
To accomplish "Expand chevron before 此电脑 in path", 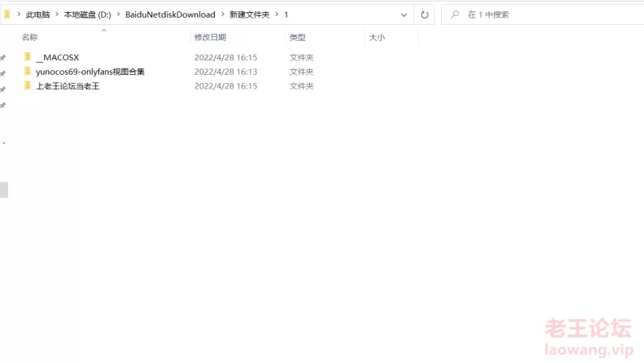I will tap(19, 14).
